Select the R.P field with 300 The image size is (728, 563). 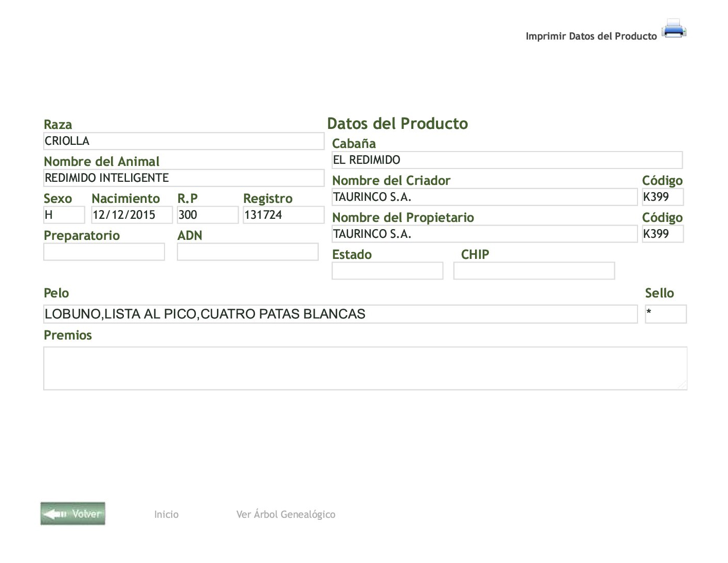pos(207,215)
